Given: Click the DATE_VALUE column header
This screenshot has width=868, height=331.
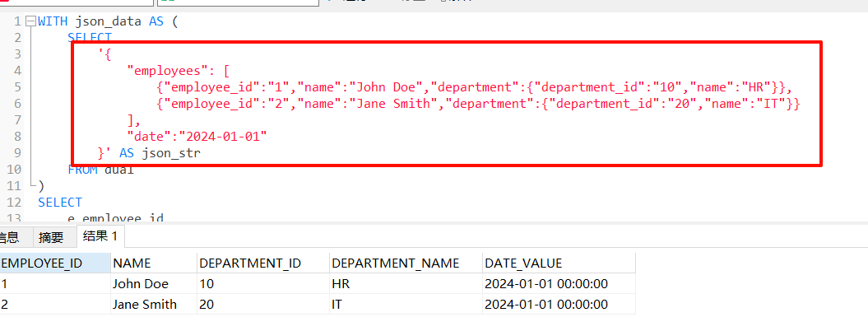Looking at the screenshot, I should pyautogui.click(x=523, y=263).
